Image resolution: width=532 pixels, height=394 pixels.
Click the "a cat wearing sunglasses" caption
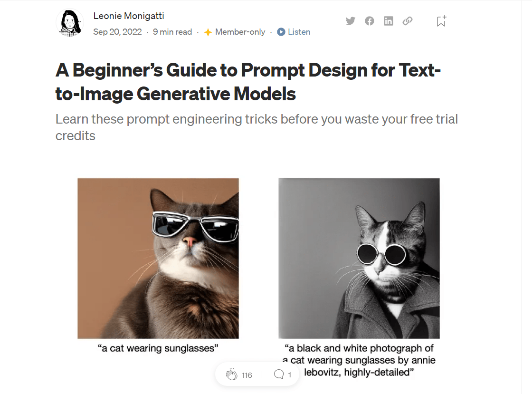click(x=158, y=348)
